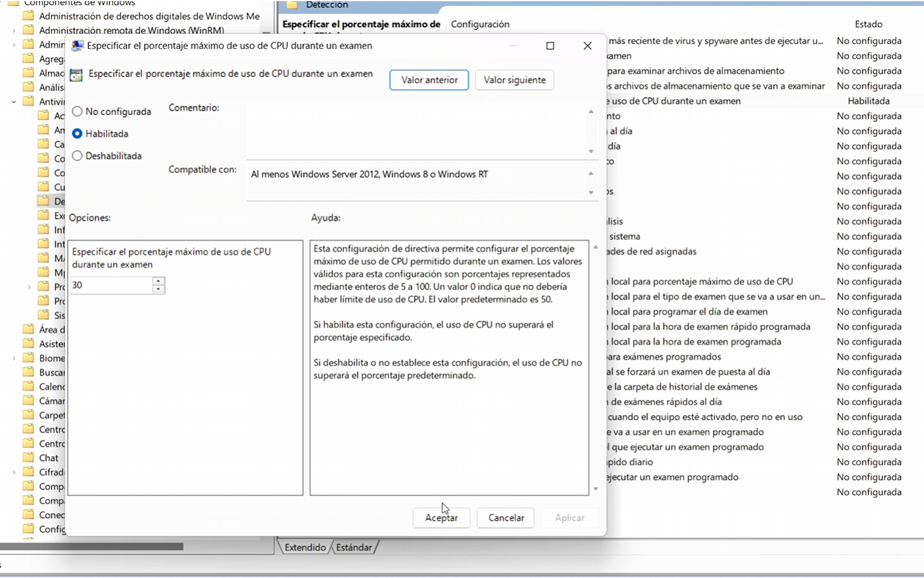This screenshot has width=924, height=578.
Task: Click the folder icon beside Calenc
Action: click(28, 386)
